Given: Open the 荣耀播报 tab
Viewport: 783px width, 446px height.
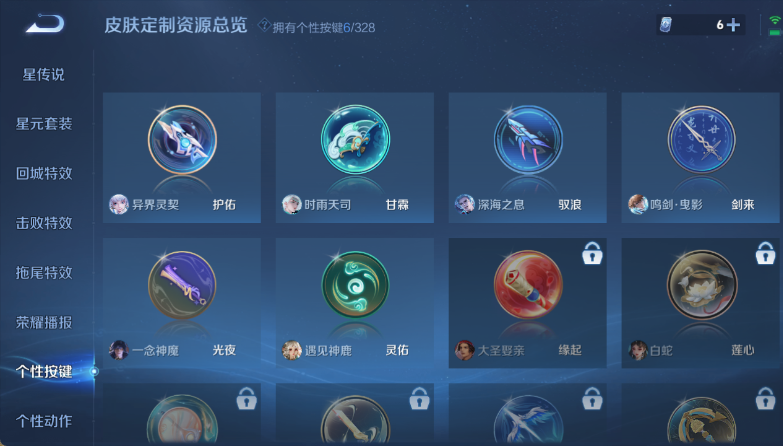Looking at the screenshot, I should pyautogui.click(x=44, y=322).
